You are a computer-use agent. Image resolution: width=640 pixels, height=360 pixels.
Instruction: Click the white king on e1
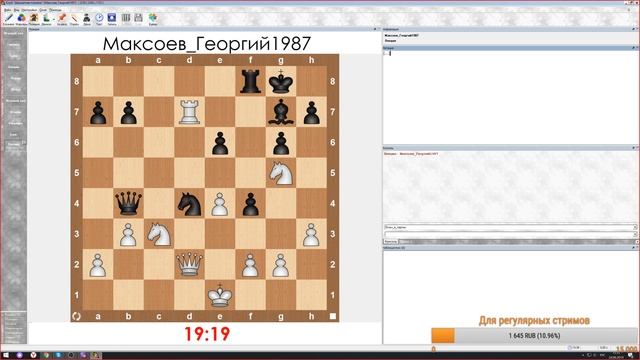tap(220, 295)
